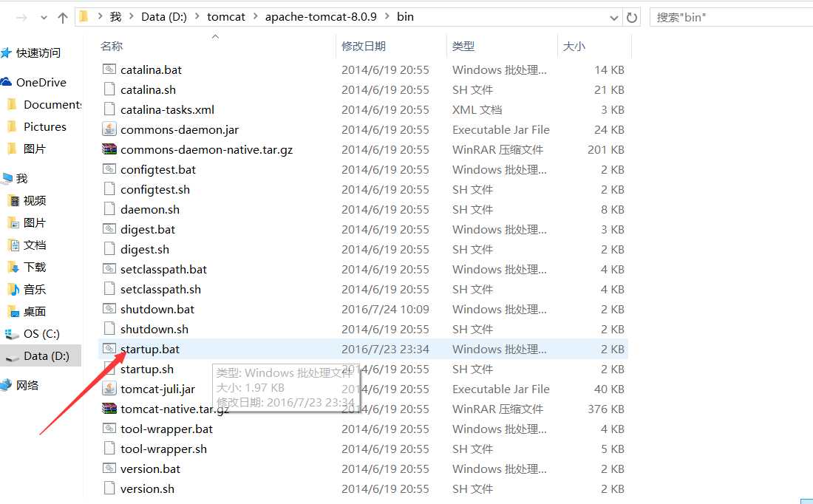Screen dimensions: 813x504
Task: Go to apache-tomcat-8.0.9 in breadcrumb
Action: point(321,16)
